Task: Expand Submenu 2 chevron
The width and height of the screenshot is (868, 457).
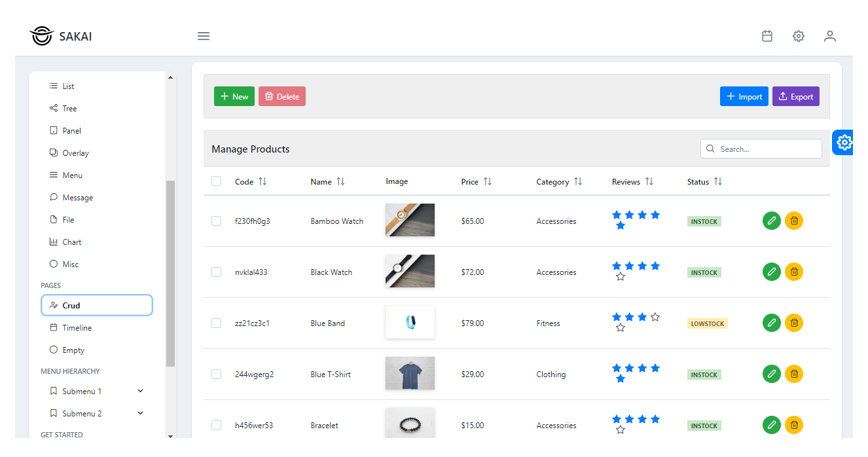Action: click(140, 414)
